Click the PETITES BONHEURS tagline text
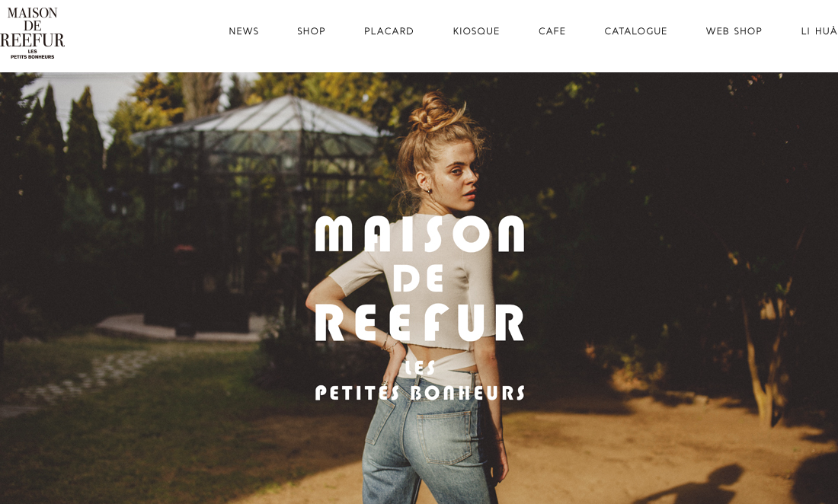838x504 pixels. pyautogui.click(x=420, y=392)
